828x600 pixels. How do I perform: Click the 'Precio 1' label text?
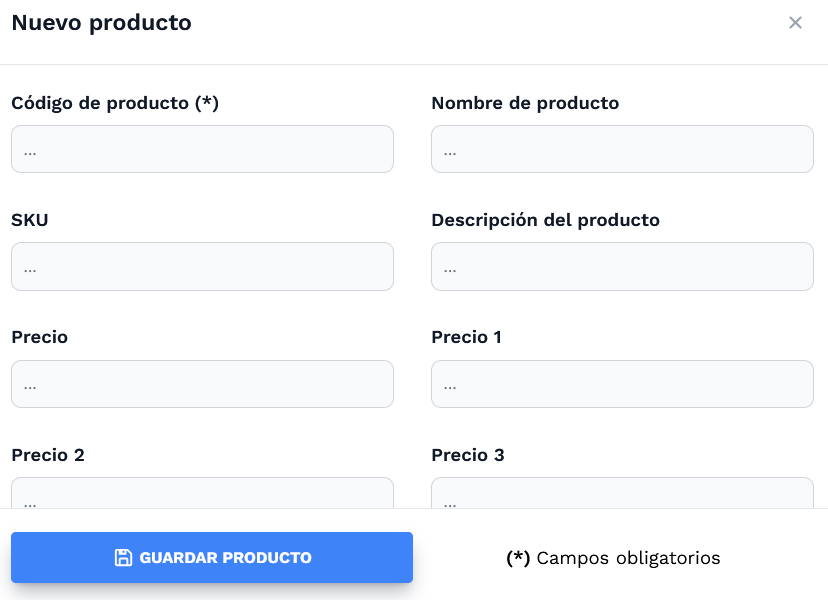pos(466,337)
